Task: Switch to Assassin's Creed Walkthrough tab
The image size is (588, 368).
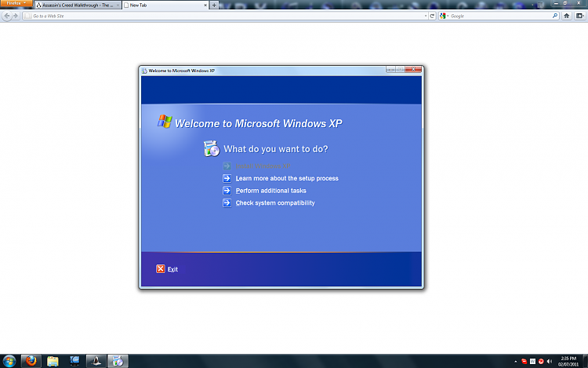Action: tap(78, 5)
